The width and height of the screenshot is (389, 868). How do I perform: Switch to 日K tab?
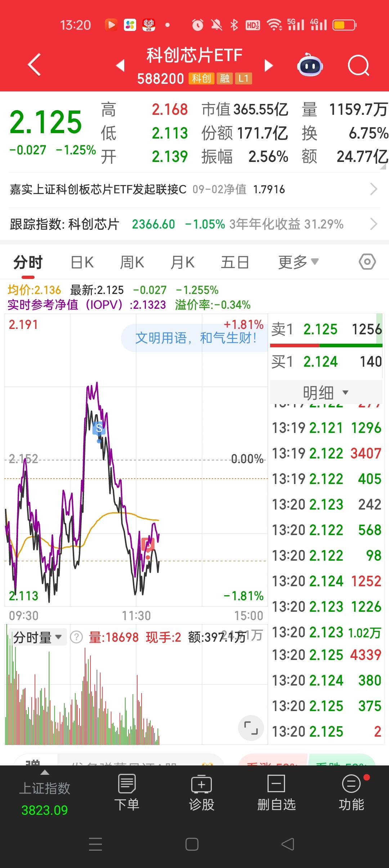pos(82,262)
